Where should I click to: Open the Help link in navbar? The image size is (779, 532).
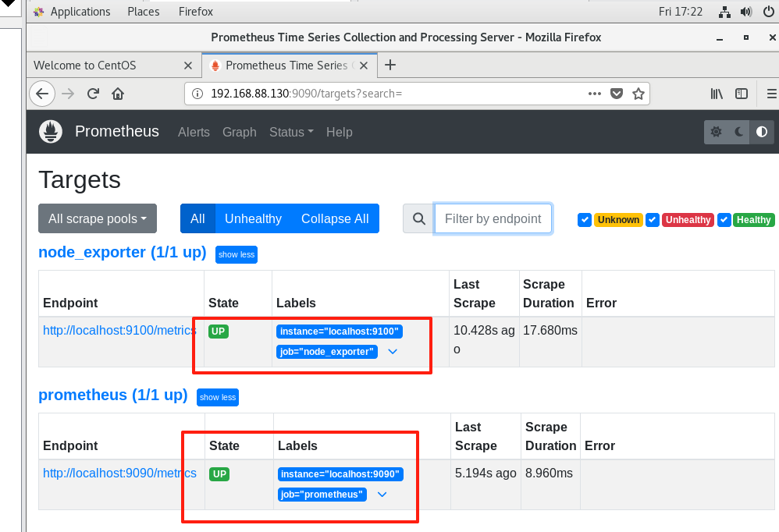(340, 132)
